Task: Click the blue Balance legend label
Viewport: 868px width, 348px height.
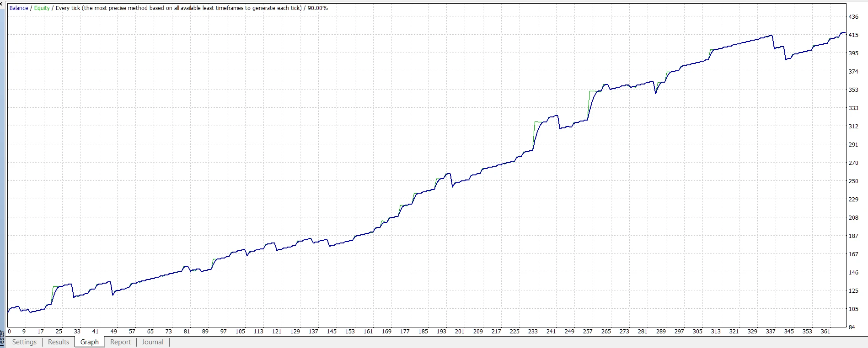Action: click(x=19, y=8)
